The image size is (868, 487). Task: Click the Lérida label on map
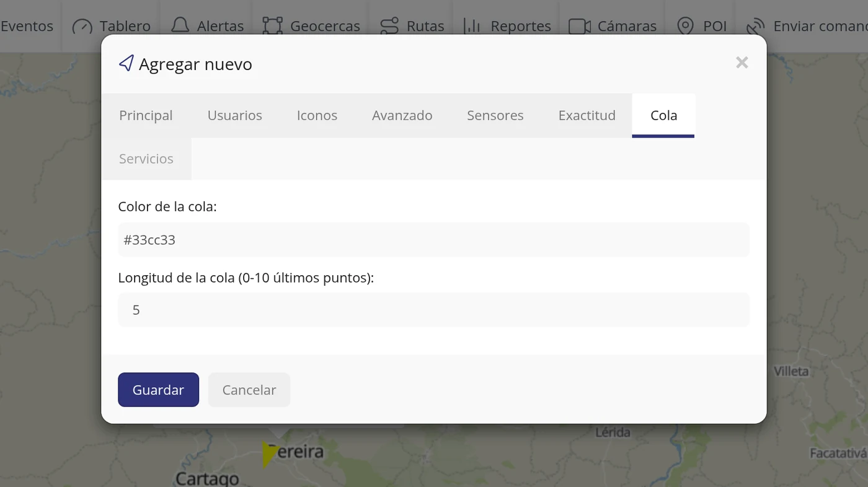coord(613,432)
